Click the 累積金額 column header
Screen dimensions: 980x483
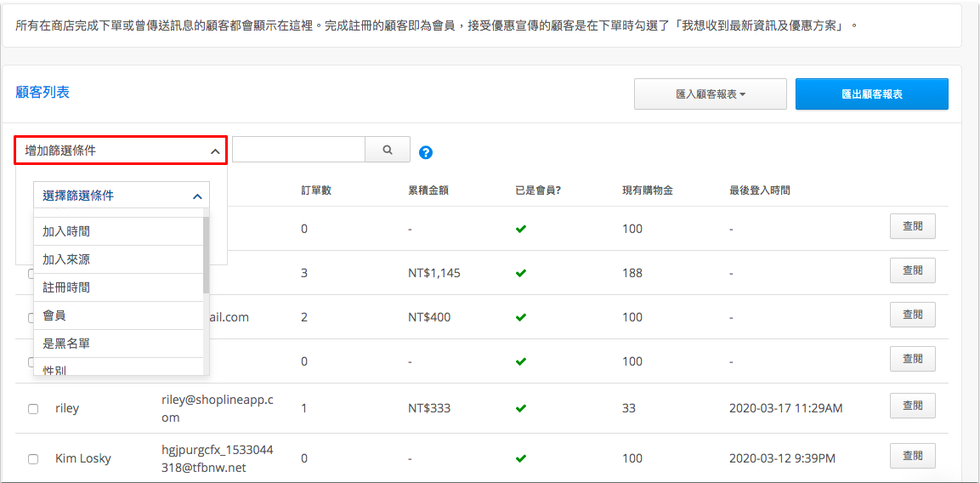click(428, 190)
